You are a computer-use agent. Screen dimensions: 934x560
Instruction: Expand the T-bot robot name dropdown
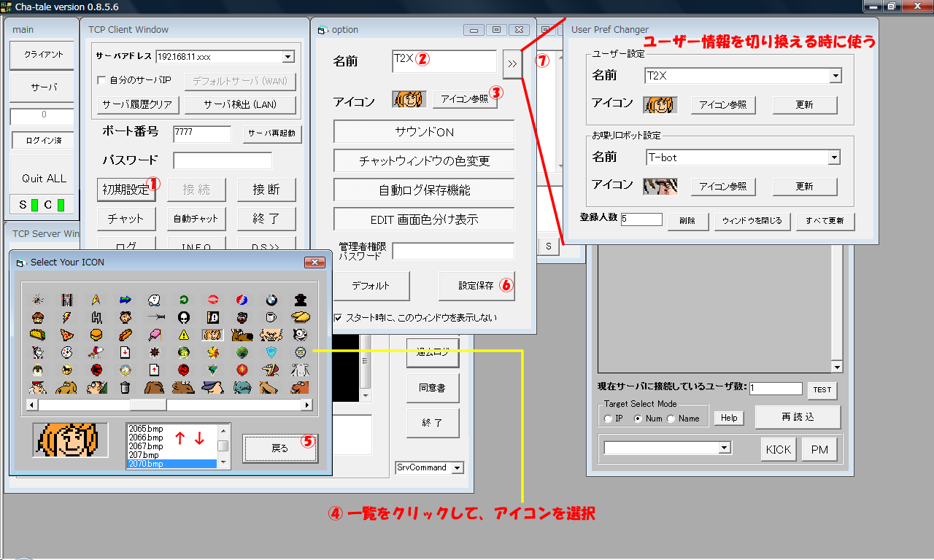coord(834,157)
